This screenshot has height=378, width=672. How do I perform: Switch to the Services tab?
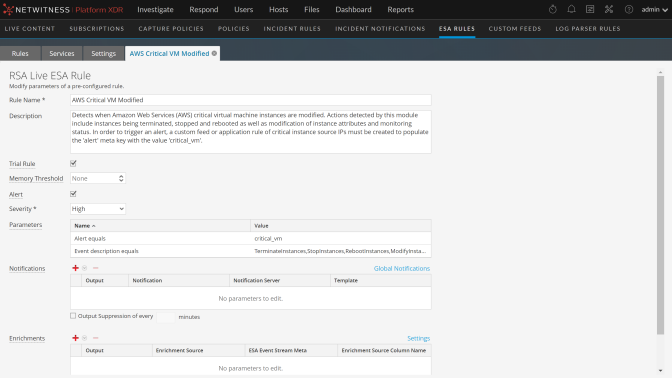coord(62,54)
